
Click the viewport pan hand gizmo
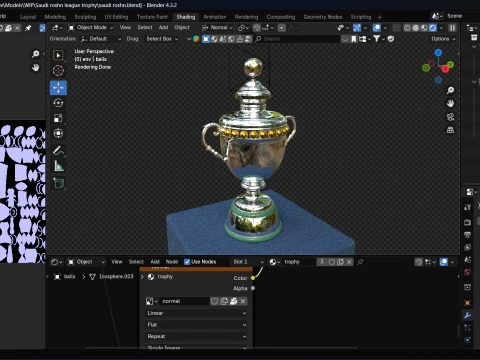pos(450,104)
